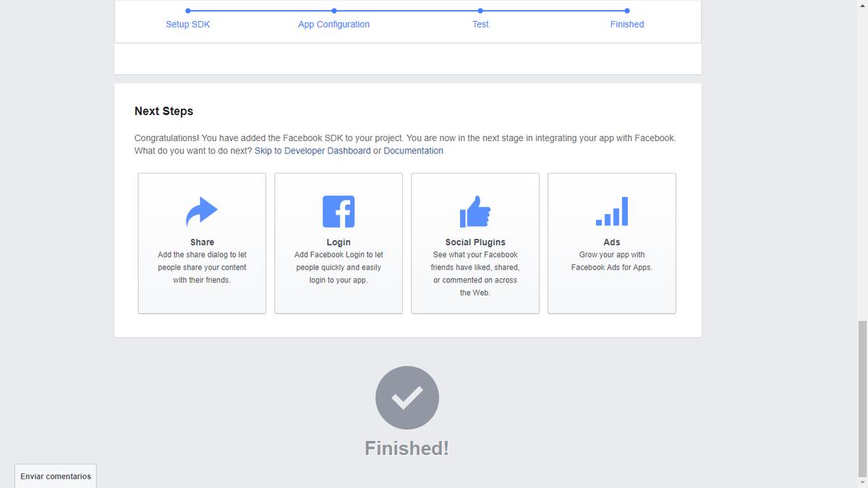Image resolution: width=868 pixels, height=488 pixels.
Task: Click the Setup SDK progress dot
Action: click(x=187, y=11)
